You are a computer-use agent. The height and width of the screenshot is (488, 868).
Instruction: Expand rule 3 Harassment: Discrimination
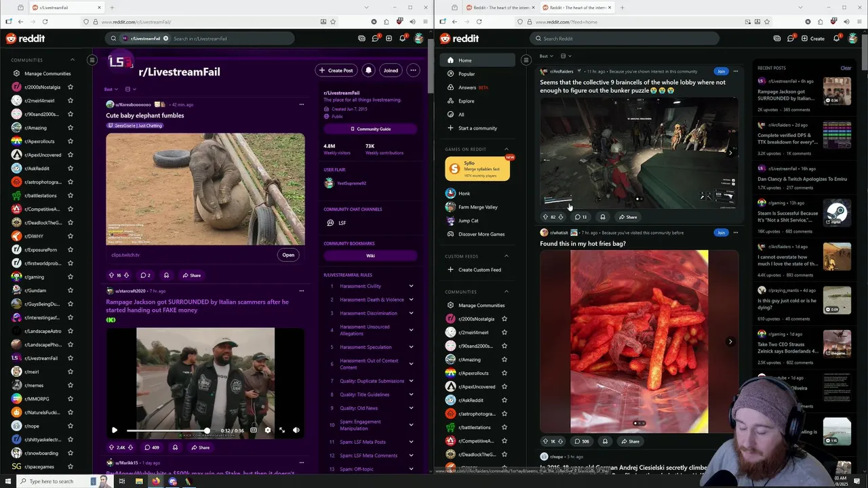point(411,313)
